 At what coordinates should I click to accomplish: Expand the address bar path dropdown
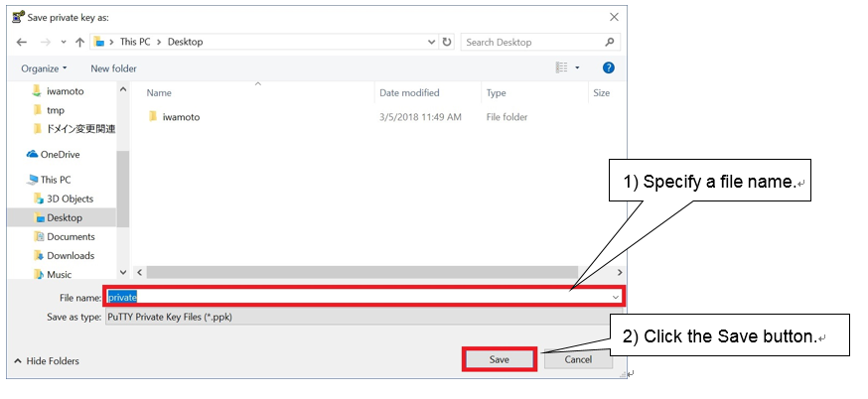[430, 42]
